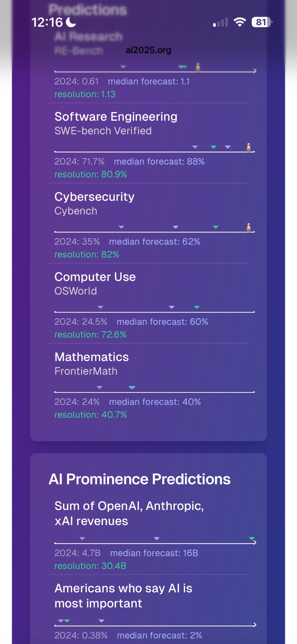Select green resolution marker on revenues timeline
297x644 pixels.
(251, 538)
